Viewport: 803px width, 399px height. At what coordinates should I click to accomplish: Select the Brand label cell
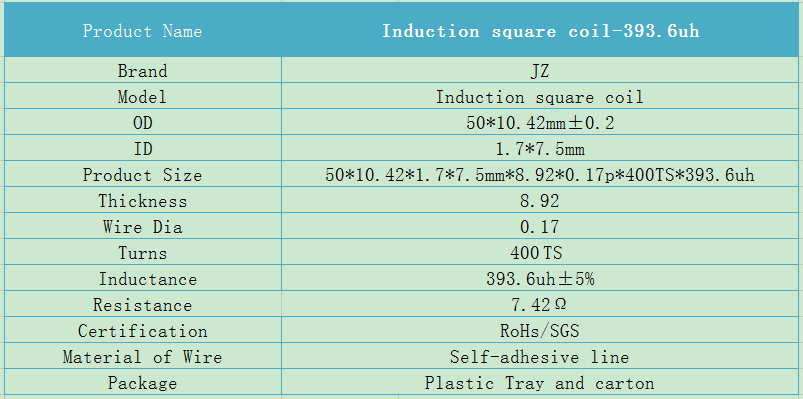point(142,70)
